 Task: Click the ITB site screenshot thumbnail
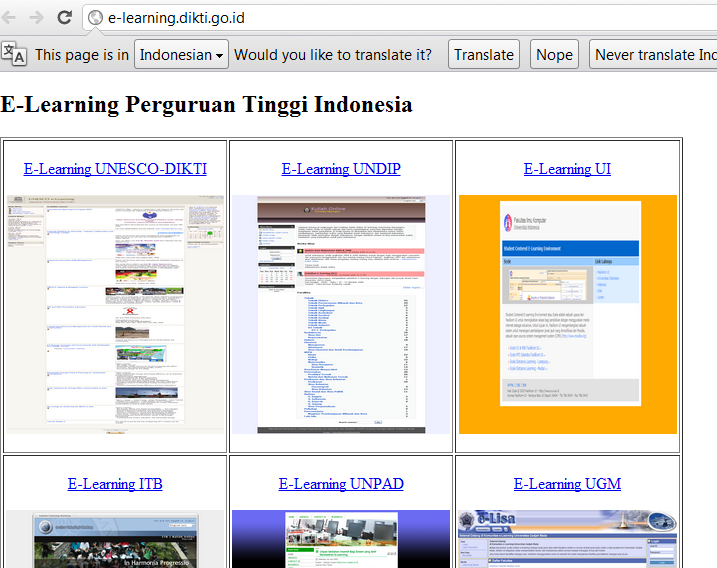[x=115, y=539]
